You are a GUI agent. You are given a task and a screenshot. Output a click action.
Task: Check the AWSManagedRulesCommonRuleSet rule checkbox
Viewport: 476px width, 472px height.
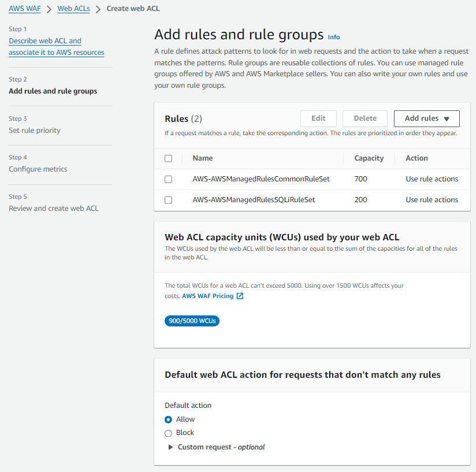click(168, 179)
